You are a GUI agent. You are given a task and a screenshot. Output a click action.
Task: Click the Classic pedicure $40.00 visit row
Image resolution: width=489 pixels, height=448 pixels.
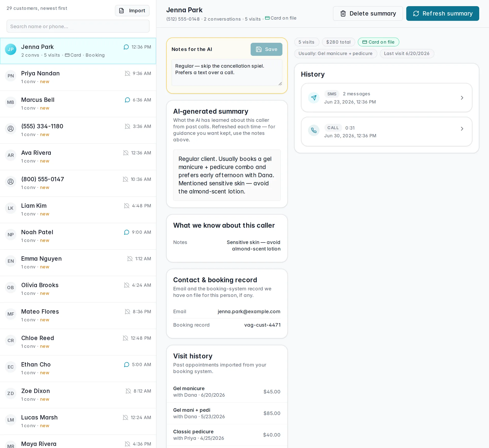227,435
